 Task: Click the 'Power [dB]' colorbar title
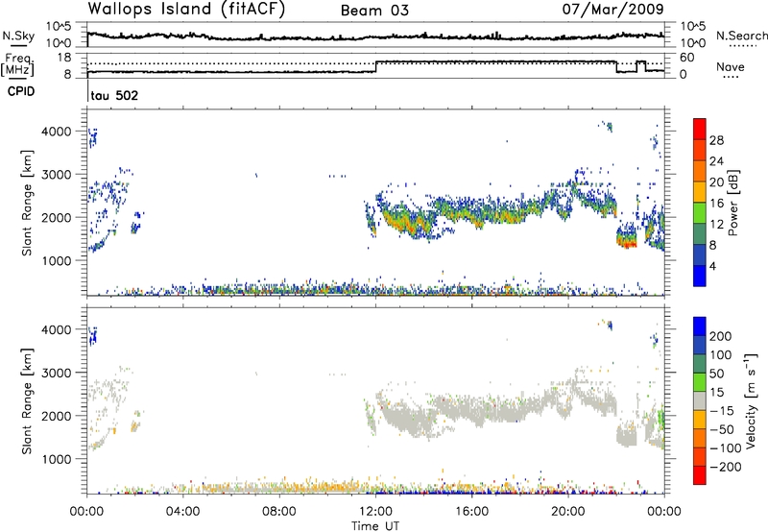(x=732, y=203)
